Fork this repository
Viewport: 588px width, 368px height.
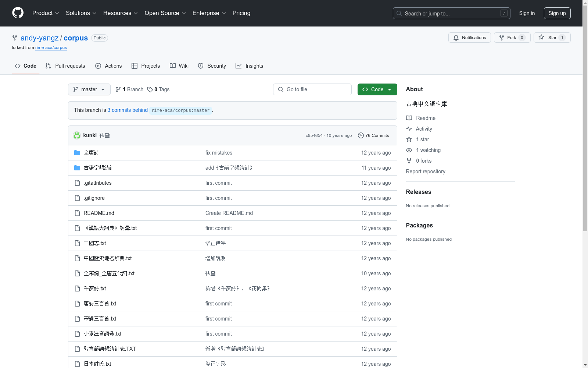coord(512,38)
